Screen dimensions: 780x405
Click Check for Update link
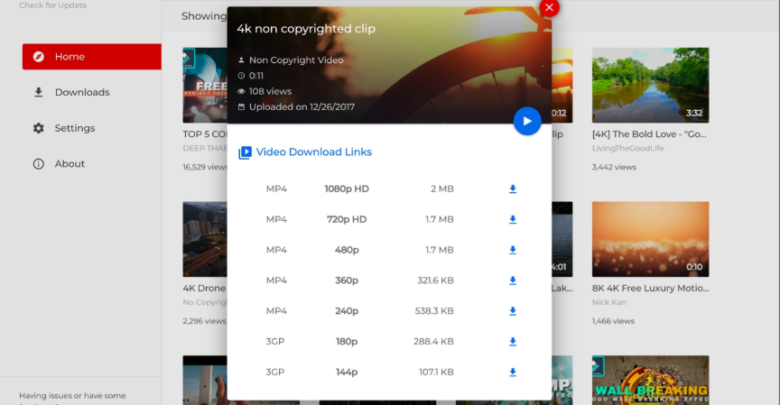[53, 5]
